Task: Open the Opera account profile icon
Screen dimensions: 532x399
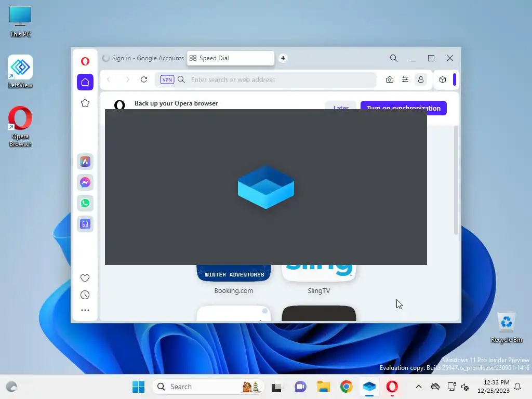Action: (421, 79)
